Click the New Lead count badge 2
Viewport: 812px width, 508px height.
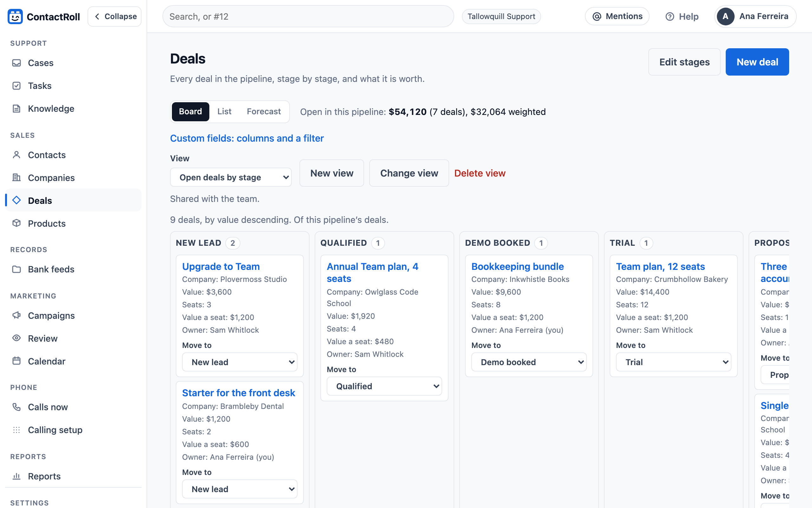(232, 243)
